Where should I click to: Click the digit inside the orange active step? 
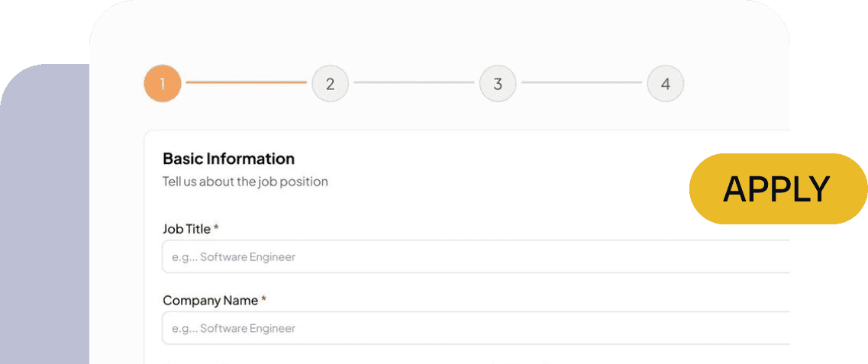coord(163,83)
